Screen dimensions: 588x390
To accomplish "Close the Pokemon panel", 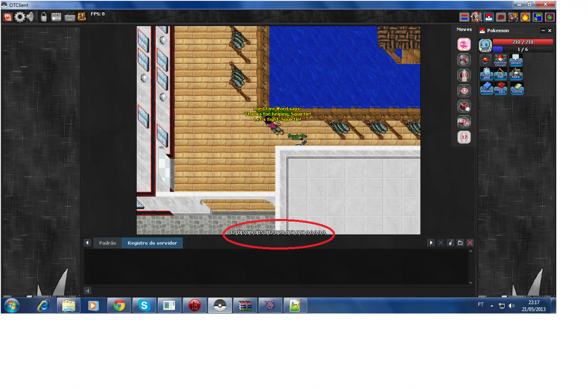I will pyautogui.click(x=550, y=30).
